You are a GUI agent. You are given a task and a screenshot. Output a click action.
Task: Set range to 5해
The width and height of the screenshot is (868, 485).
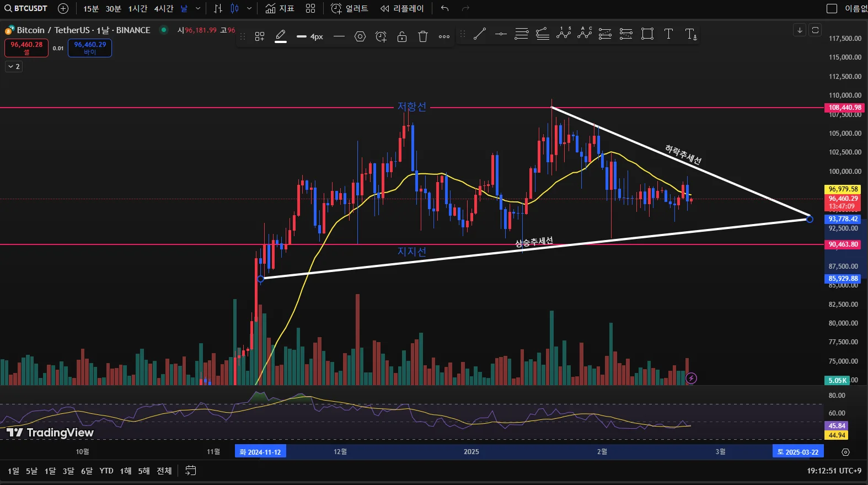click(x=144, y=471)
